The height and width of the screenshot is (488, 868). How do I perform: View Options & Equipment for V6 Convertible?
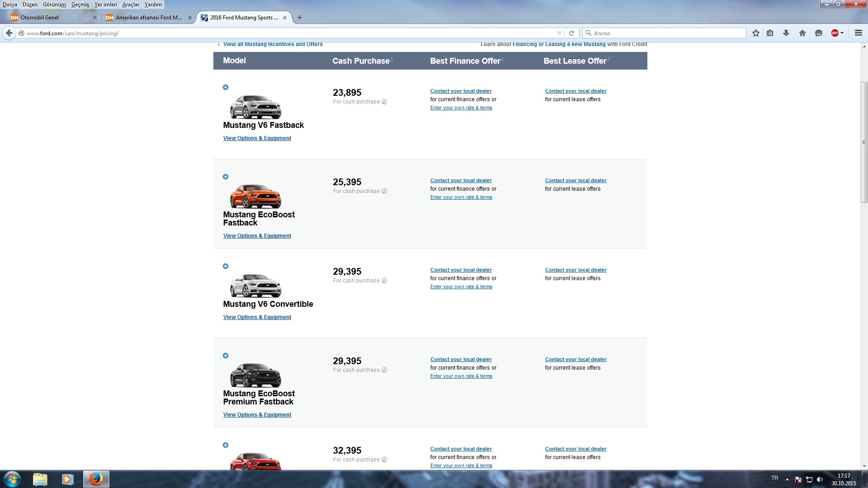click(257, 317)
